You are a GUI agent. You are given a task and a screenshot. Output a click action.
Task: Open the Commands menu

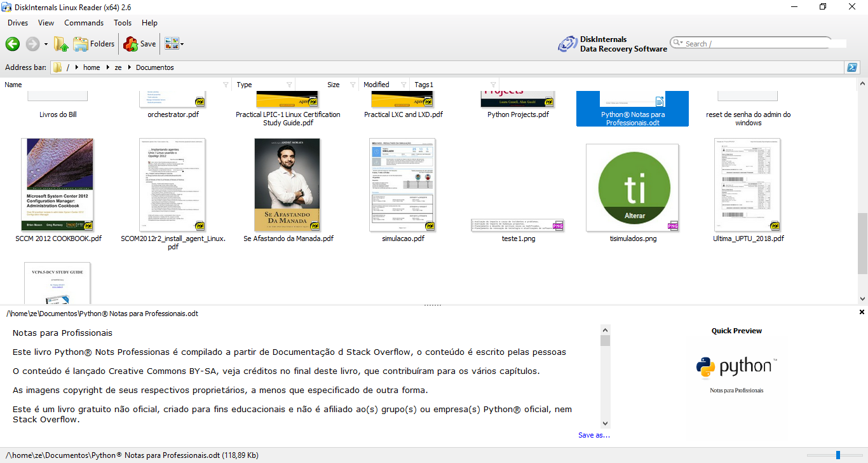[x=84, y=22]
